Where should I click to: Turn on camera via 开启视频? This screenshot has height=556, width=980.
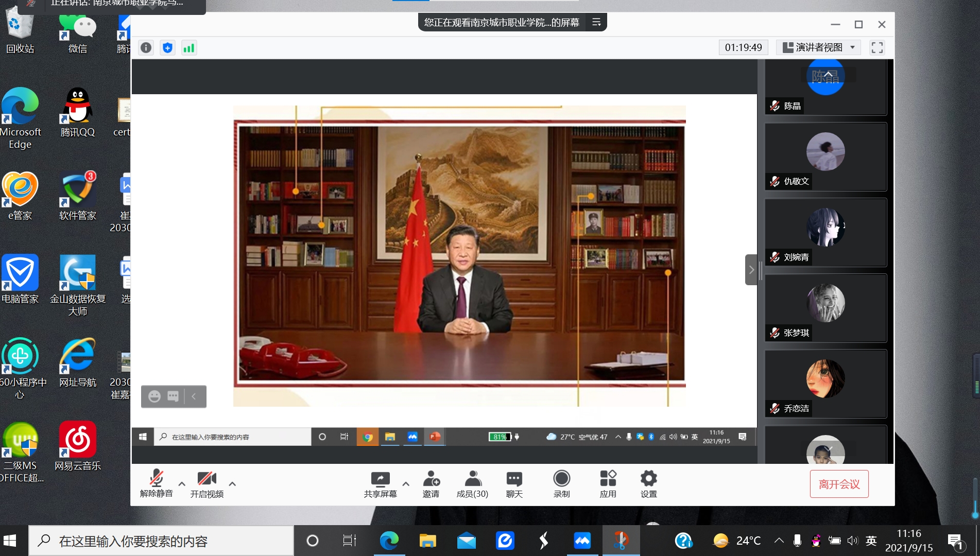(207, 484)
